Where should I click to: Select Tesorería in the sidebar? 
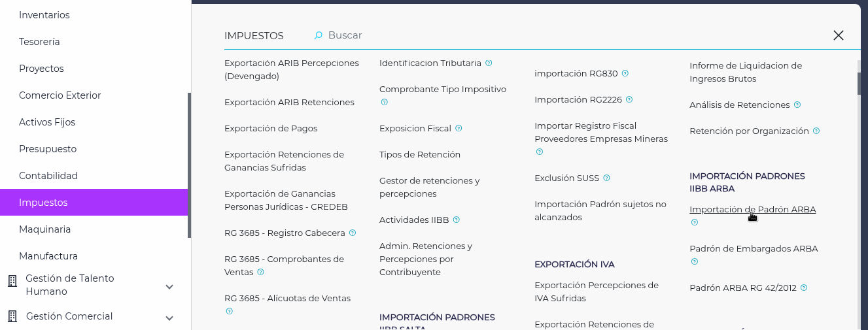click(39, 42)
